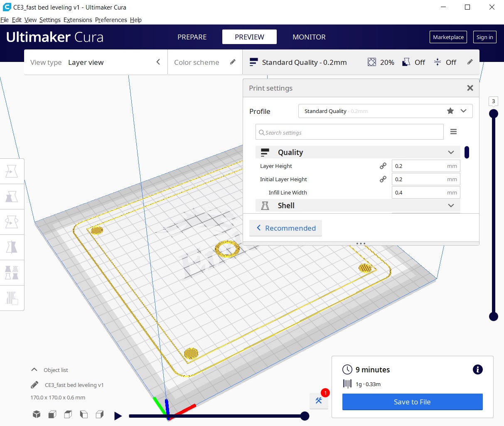Click the color scheme pencil icon

pos(233,62)
